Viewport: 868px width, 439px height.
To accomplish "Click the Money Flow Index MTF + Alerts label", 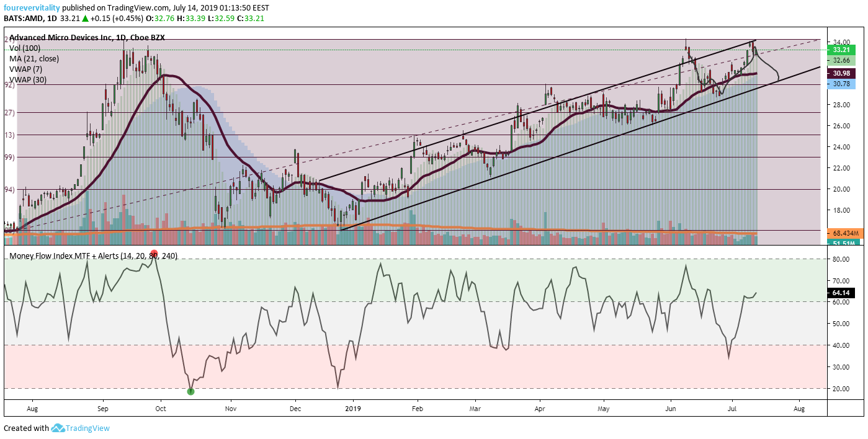I will click(92, 255).
